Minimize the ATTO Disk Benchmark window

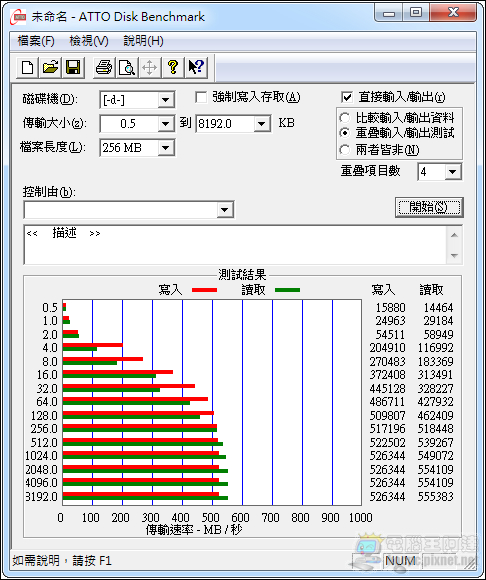(x=389, y=14)
